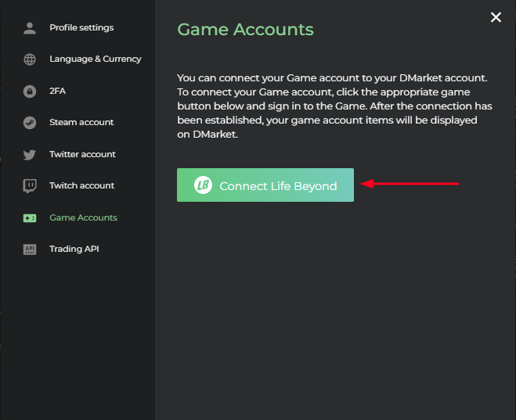Open the Language & Currency section
Image resolution: width=516 pixels, height=420 pixels.
[x=96, y=59]
